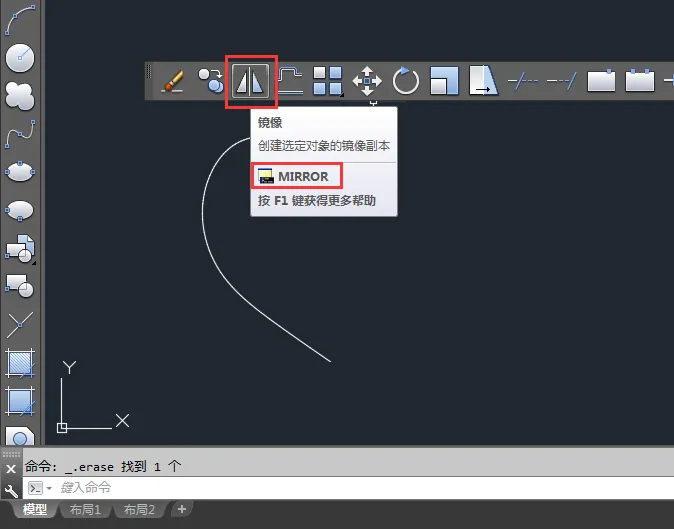Select the Revision Cloud tool
Viewport: 674px width, 529px height.
click(20, 95)
